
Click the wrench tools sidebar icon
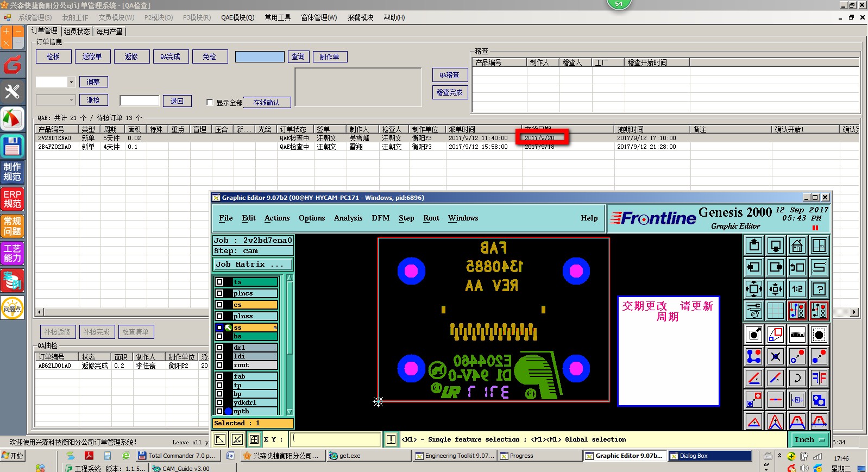[x=12, y=91]
